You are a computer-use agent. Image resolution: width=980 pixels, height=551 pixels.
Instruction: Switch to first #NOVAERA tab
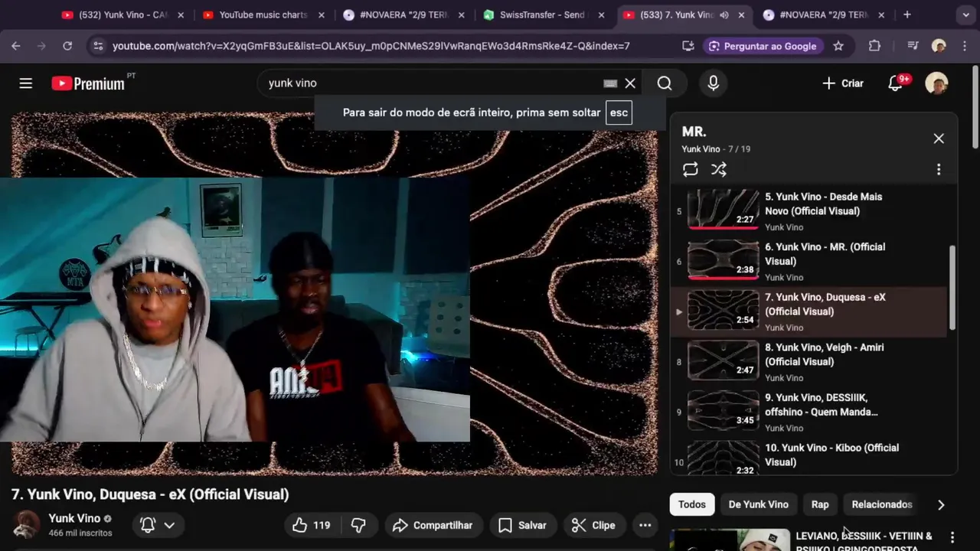(x=401, y=15)
